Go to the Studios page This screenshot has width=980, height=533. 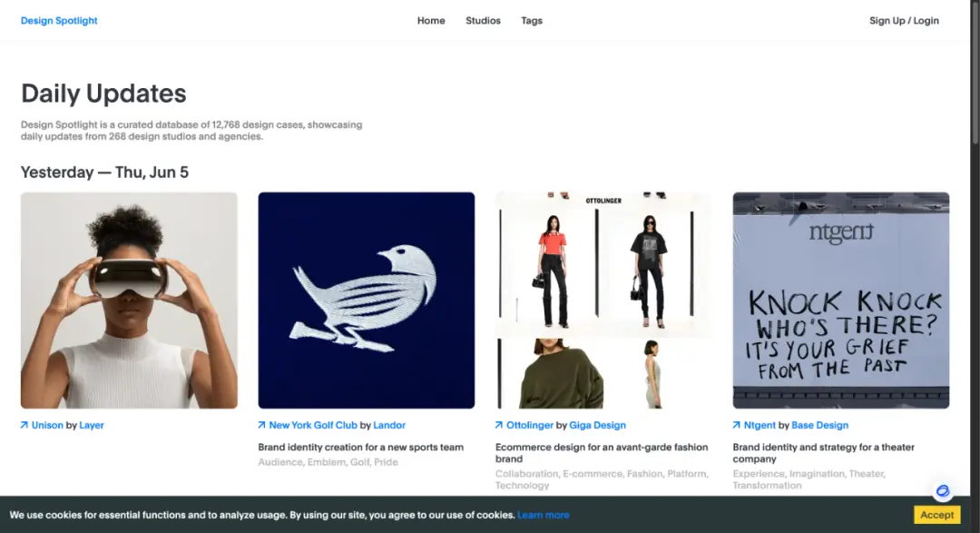coord(483,21)
